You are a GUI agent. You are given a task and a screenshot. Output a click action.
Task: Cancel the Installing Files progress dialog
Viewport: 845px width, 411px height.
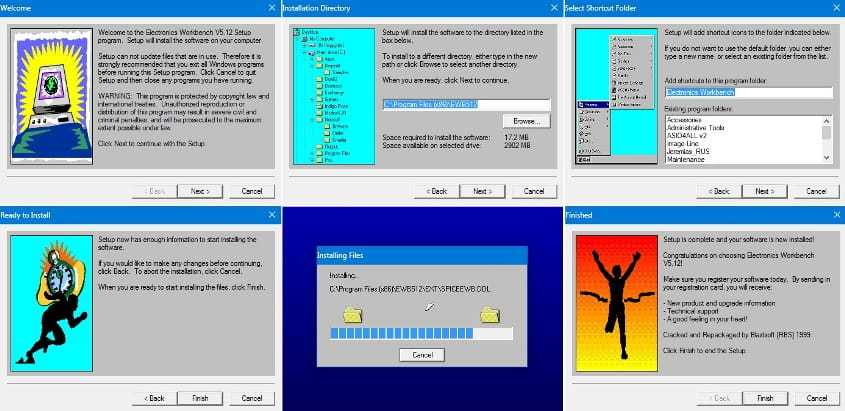pos(421,355)
